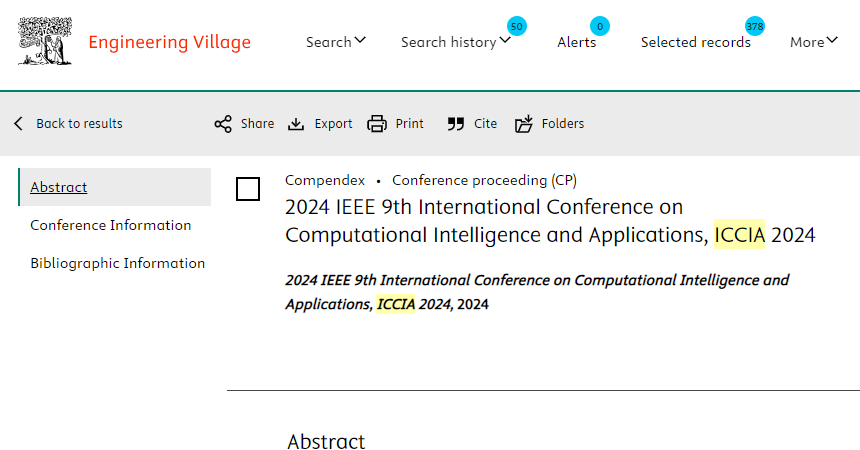Image resolution: width=860 pixels, height=450 pixels.
Task: Click the Compendex database label
Action: click(325, 180)
